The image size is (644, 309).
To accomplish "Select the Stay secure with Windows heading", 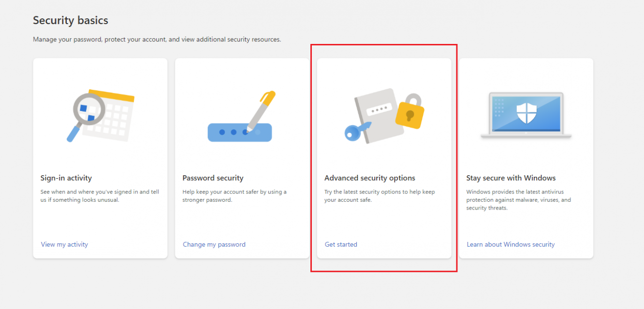I will pos(511,178).
